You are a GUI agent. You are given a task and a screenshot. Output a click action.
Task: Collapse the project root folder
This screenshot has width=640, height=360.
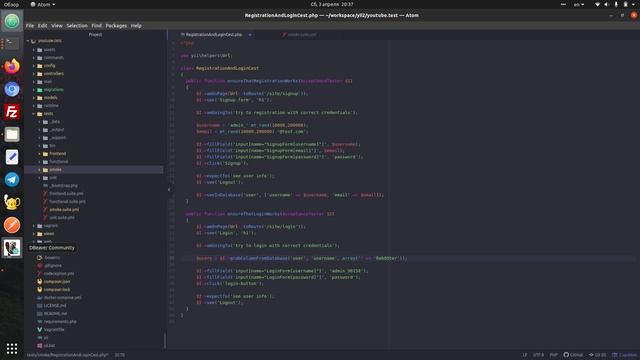(28, 41)
